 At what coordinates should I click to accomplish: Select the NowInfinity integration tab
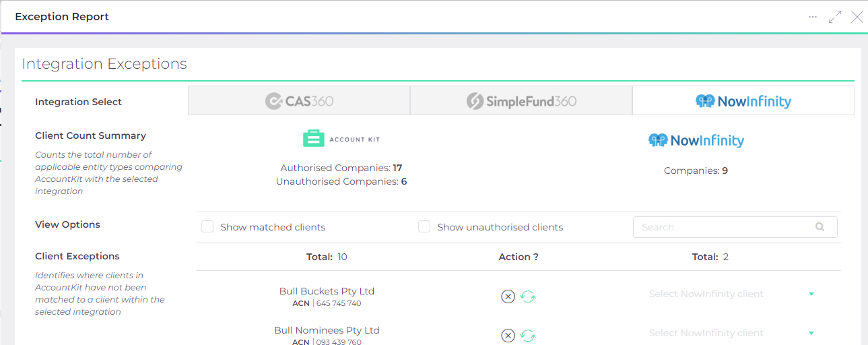(743, 101)
